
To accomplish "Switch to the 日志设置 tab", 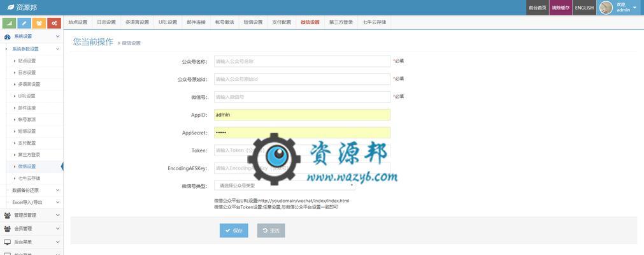I will [106, 22].
